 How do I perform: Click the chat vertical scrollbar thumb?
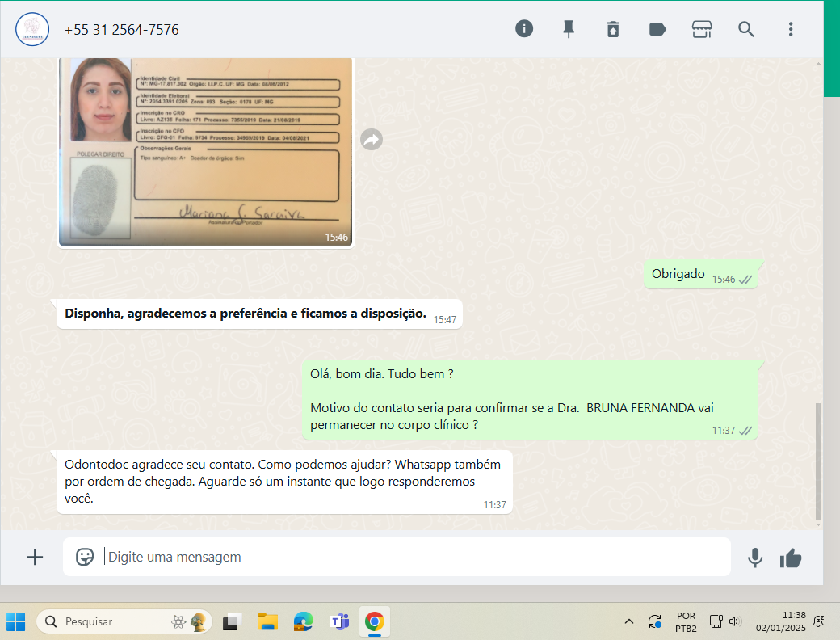tap(818, 461)
